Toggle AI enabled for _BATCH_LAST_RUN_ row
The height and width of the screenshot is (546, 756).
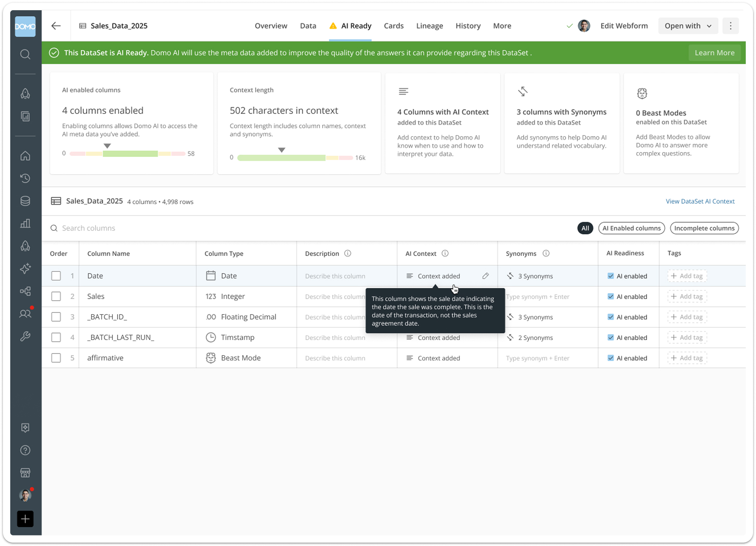[611, 337]
